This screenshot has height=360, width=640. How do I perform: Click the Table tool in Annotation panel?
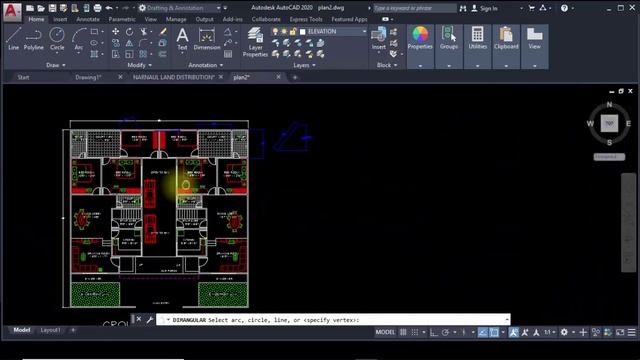point(228,54)
